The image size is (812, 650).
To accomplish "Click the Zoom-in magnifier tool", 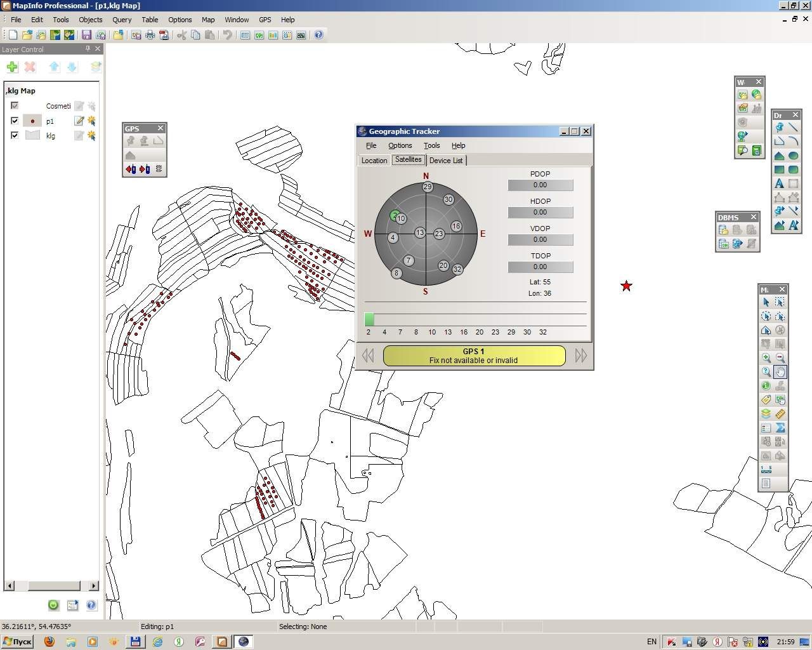I will (x=766, y=358).
